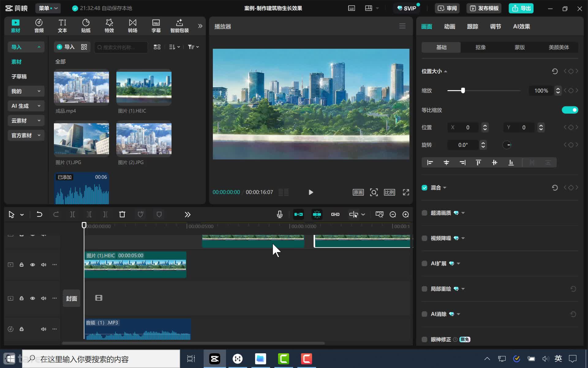Click the preview zoom/focus icon
The width and height of the screenshot is (588, 368).
tap(374, 192)
